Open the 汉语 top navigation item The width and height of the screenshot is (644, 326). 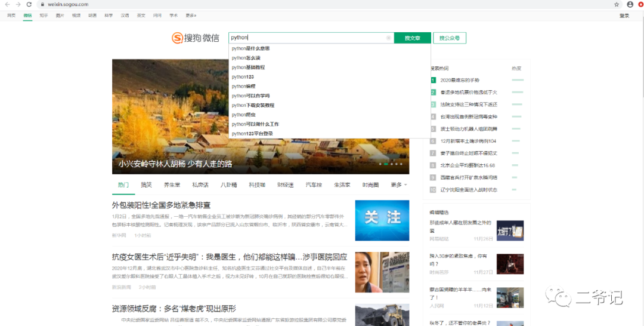coord(125,15)
